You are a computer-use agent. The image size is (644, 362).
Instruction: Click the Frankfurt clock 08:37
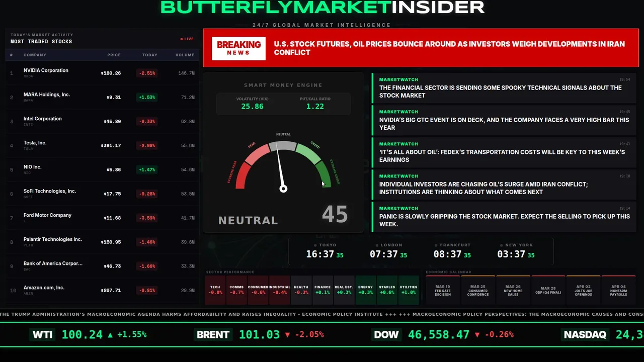[x=447, y=254]
